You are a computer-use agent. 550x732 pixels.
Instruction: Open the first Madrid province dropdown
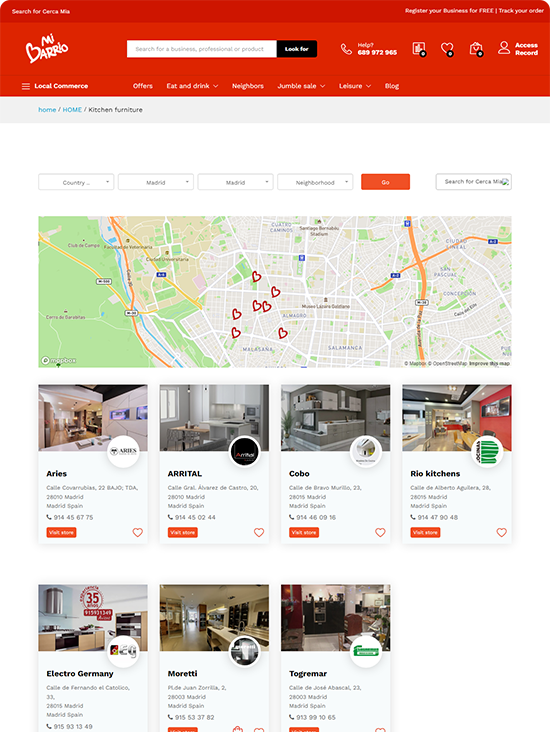point(156,182)
